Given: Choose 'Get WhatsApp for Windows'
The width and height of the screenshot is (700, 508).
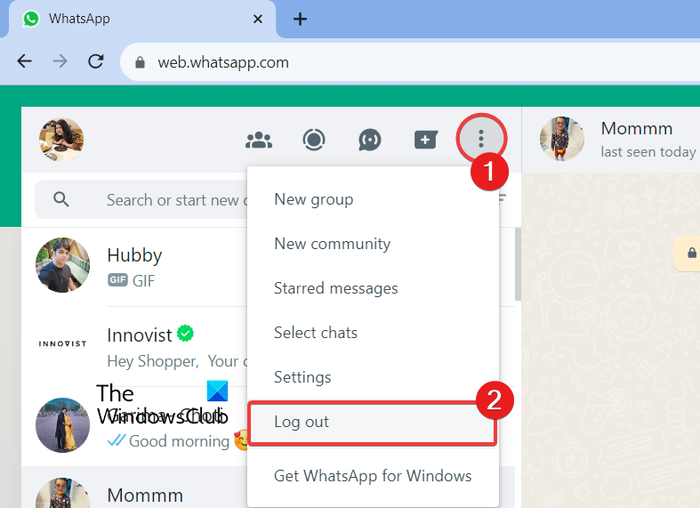Looking at the screenshot, I should tap(372, 476).
